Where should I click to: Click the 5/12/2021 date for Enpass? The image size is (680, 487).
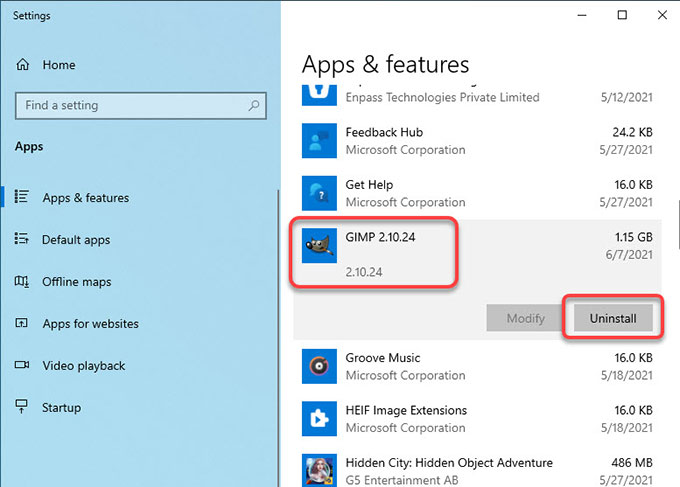pos(626,97)
